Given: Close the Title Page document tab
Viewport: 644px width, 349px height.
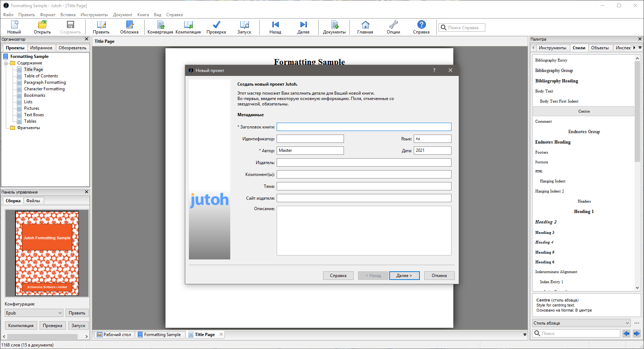Looking at the screenshot, I should click(221, 334).
